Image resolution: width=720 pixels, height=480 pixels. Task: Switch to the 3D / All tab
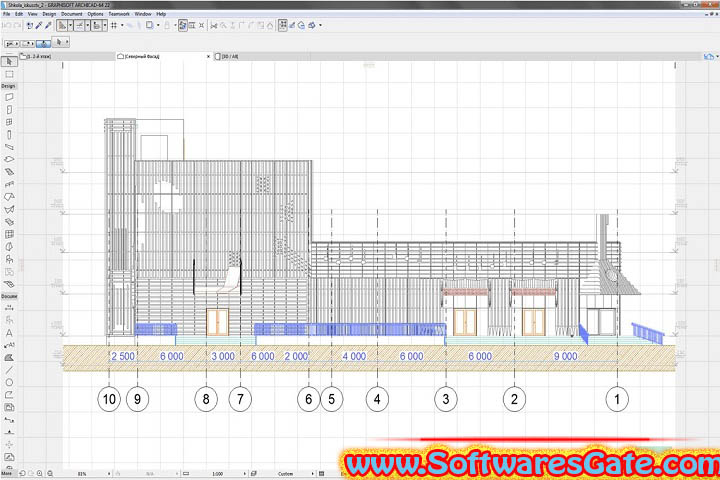(x=227, y=56)
